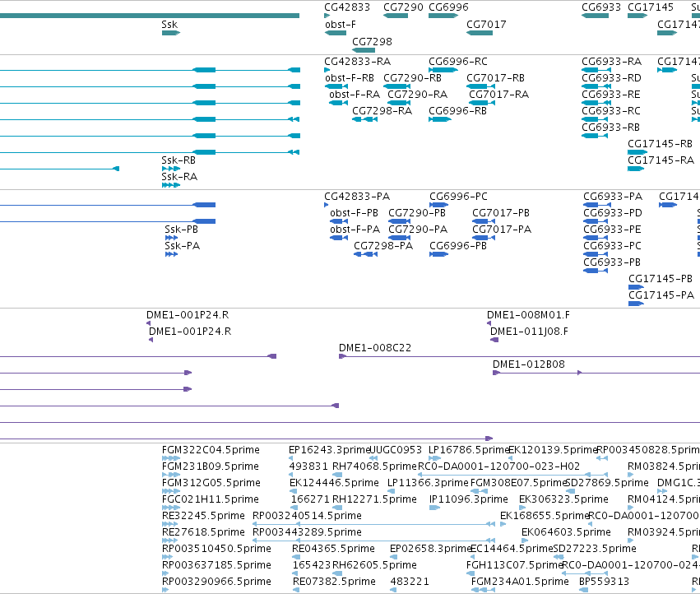Open protein CG6933-PC
Screen dimensions: 700x594
pyautogui.click(x=612, y=246)
